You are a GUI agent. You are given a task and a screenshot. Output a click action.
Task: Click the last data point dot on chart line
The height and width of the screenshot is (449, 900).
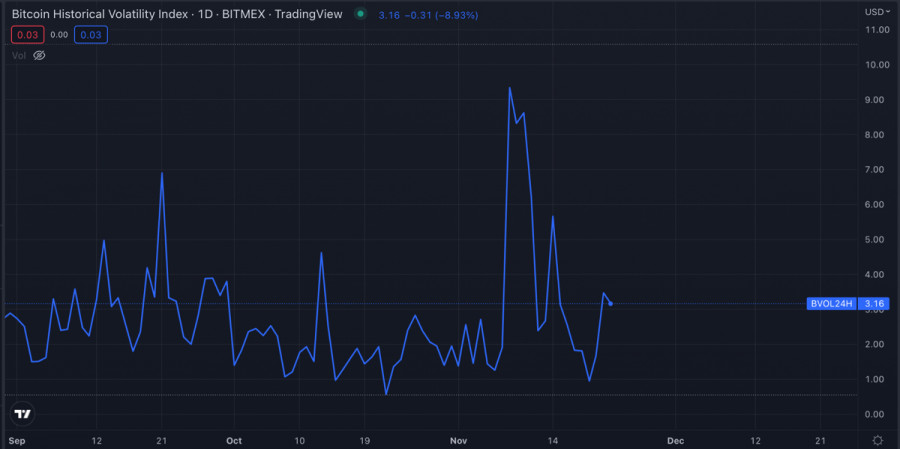611,303
